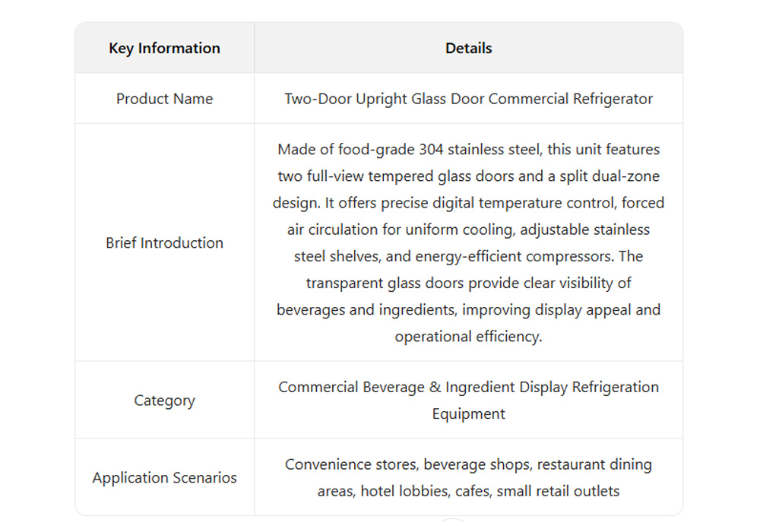Click the word 'Equipment' in the Category row
Image resolution: width=760 pixels, height=532 pixels.
[x=468, y=414]
